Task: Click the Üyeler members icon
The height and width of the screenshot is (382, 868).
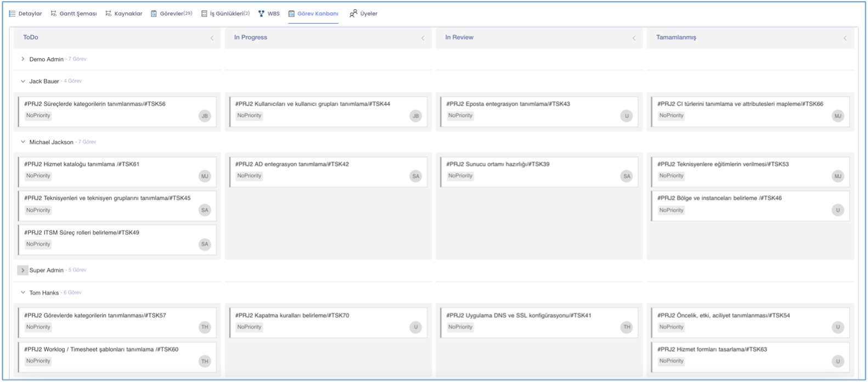Action: (x=353, y=14)
